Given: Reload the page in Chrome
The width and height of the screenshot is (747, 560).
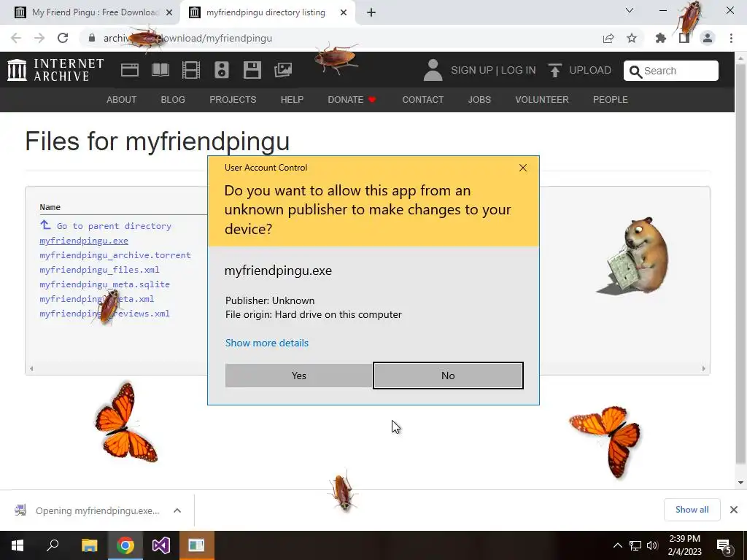Looking at the screenshot, I should pos(63,38).
